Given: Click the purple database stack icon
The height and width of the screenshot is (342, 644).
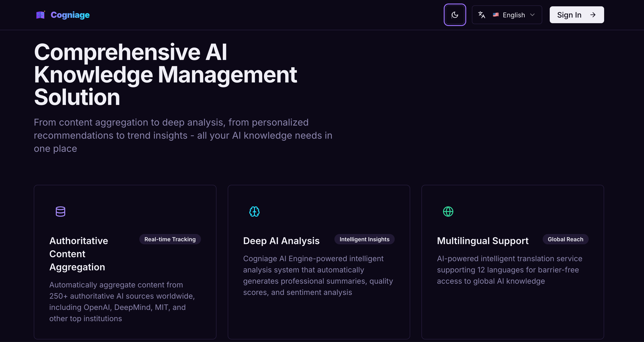Looking at the screenshot, I should (61, 212).
